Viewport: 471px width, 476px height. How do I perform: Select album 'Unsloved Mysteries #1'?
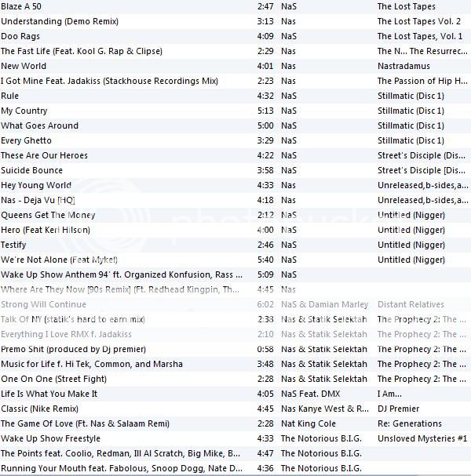[x=422, y=438]
